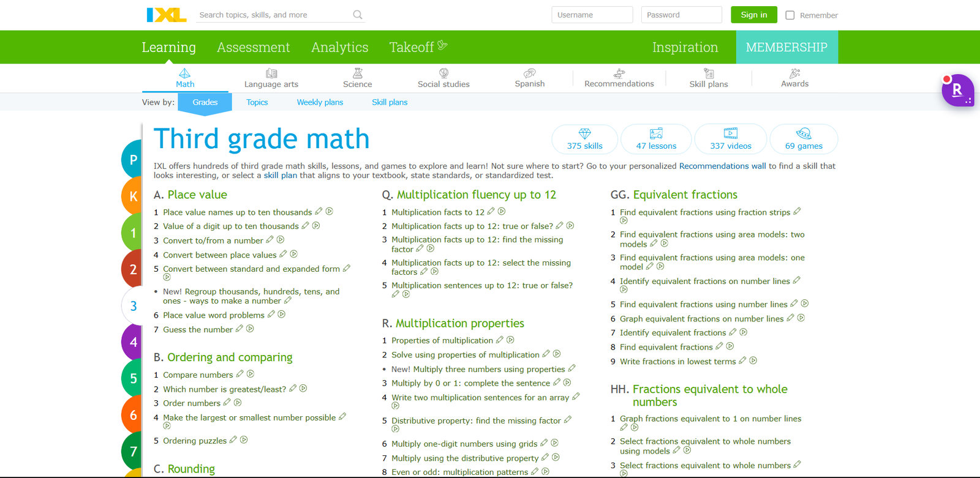View by Grades tab
This screenshot has width=980, height=478.
(205, 102)
